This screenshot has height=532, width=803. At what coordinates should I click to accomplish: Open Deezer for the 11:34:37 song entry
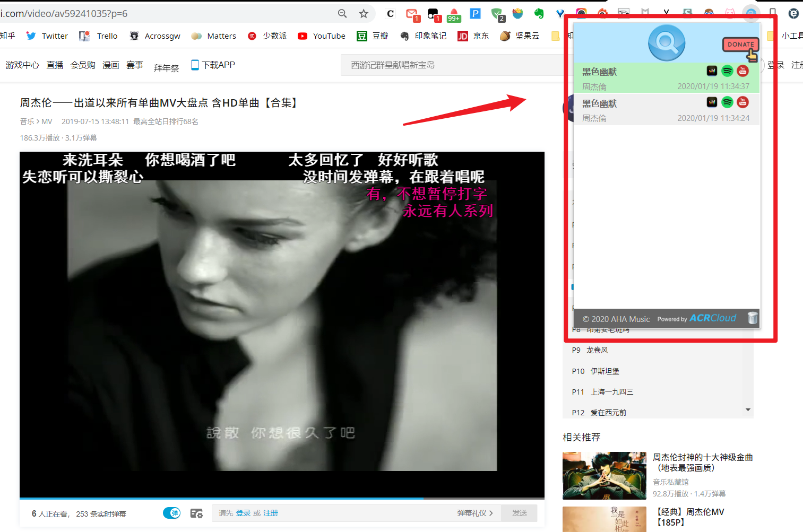[712, 71]
